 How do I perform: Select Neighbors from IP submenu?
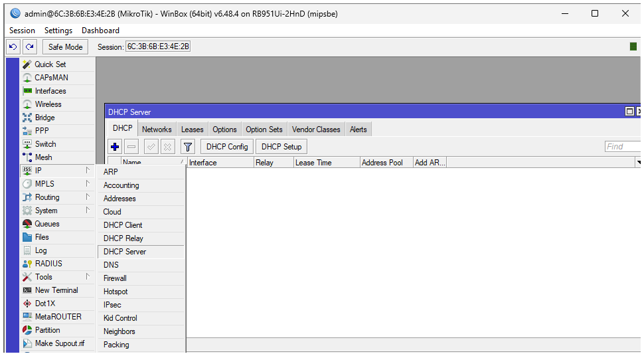141,331
